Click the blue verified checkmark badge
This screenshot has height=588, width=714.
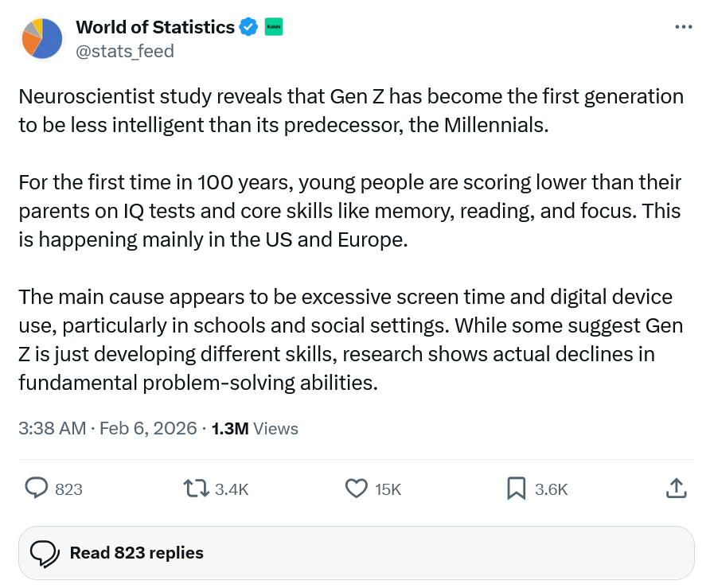(x=248, y=27)
